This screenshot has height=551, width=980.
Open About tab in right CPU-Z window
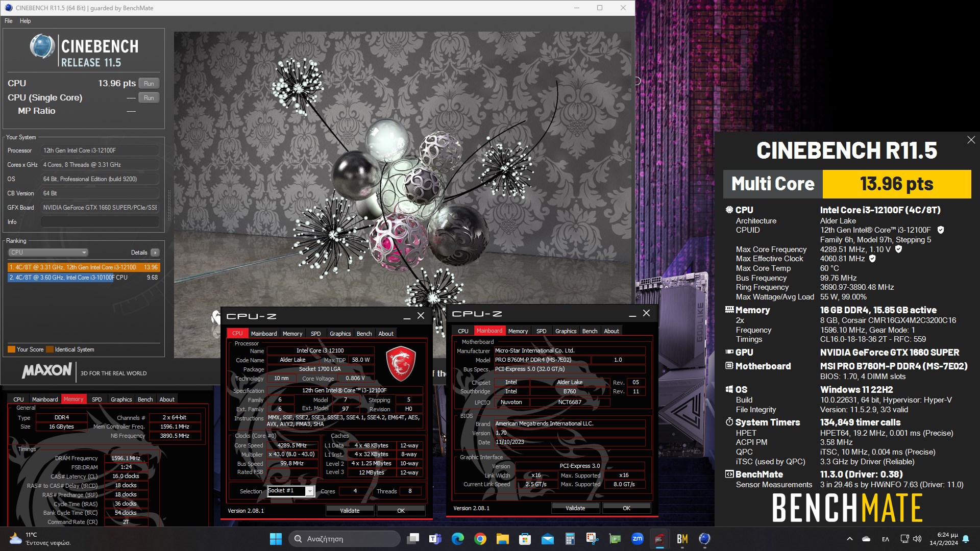pos(611,331)
